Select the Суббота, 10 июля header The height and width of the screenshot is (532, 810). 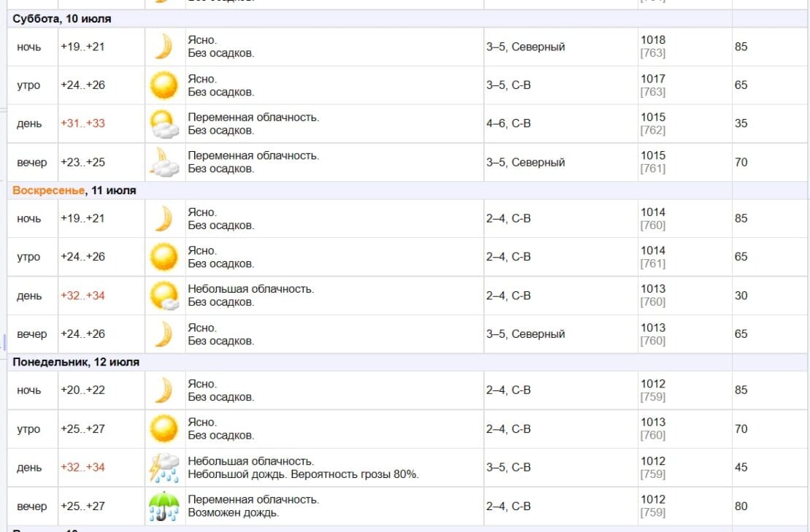coord(62,18)
